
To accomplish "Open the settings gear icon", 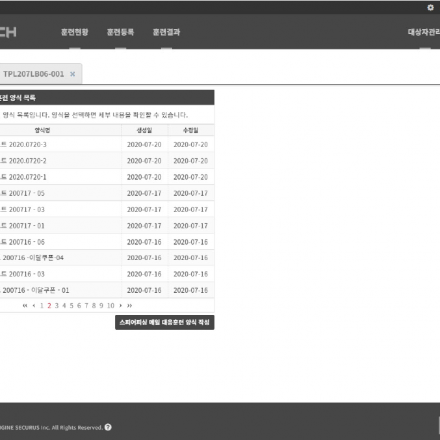I will (430, 7).
